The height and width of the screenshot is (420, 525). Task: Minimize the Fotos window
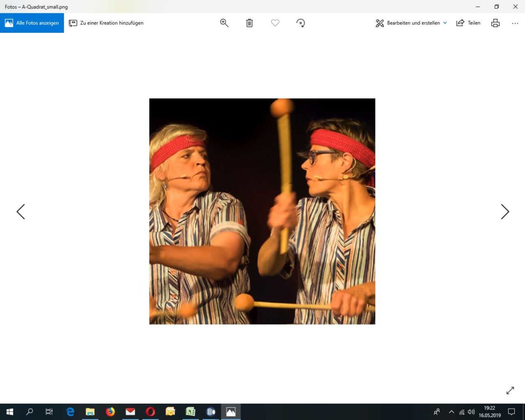pos(478,7)
